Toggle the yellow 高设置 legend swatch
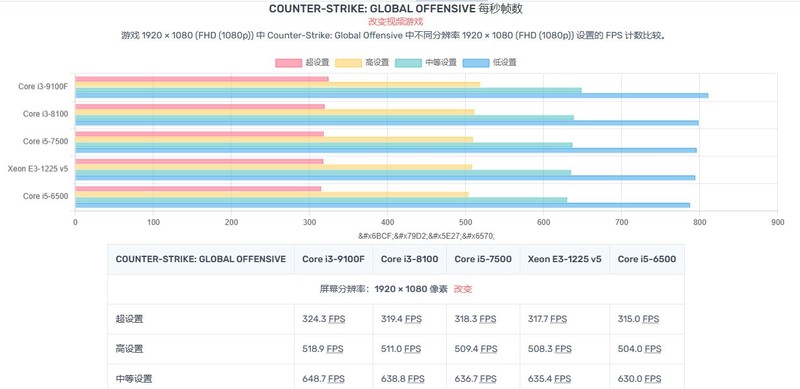 point(348,63)
